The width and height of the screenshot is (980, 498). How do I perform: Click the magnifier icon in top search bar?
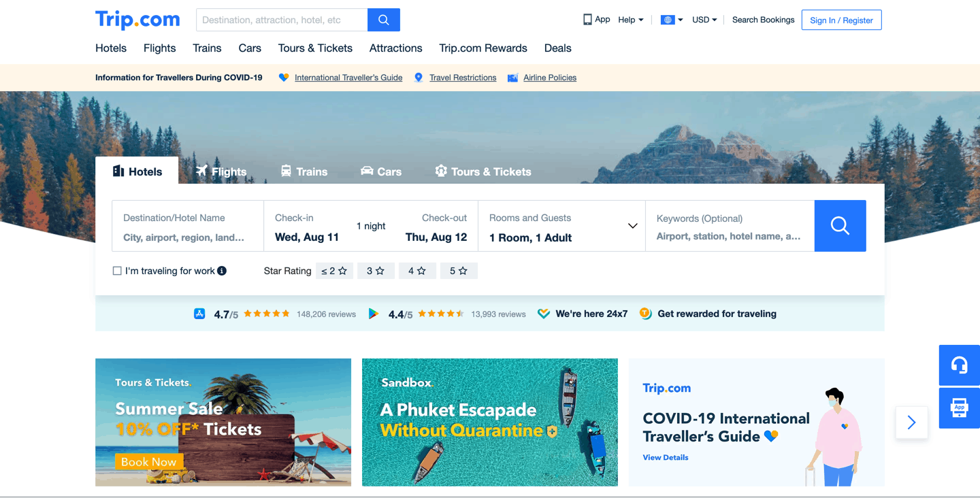384,20
